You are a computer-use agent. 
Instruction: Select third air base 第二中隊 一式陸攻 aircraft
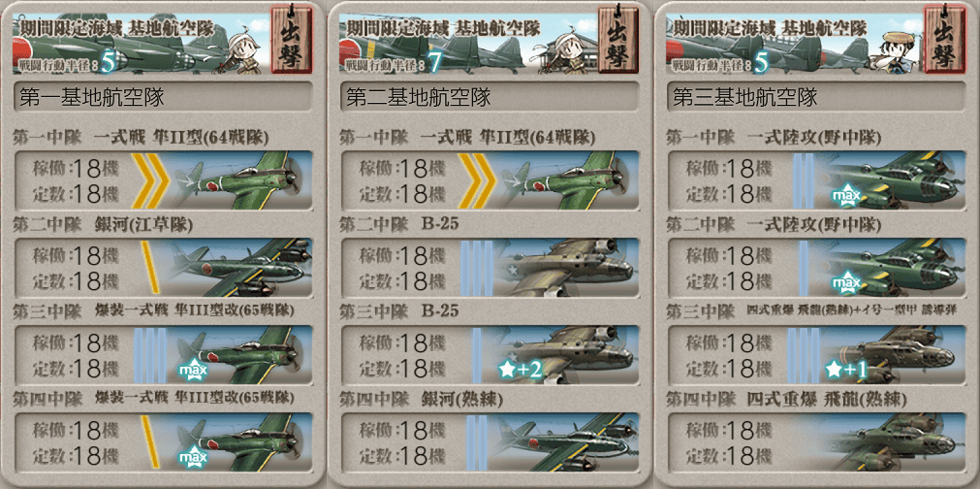pyautogui.click(x=893, y=267)
